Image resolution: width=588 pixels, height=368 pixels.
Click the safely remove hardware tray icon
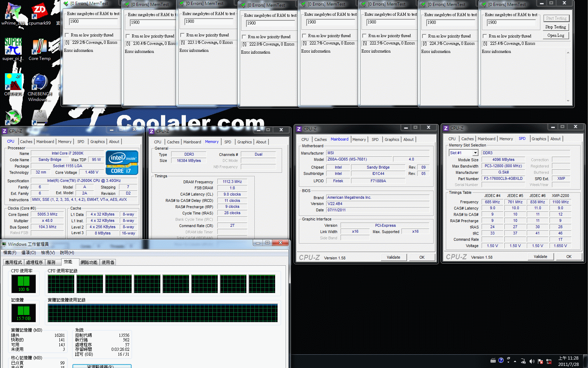523,361
